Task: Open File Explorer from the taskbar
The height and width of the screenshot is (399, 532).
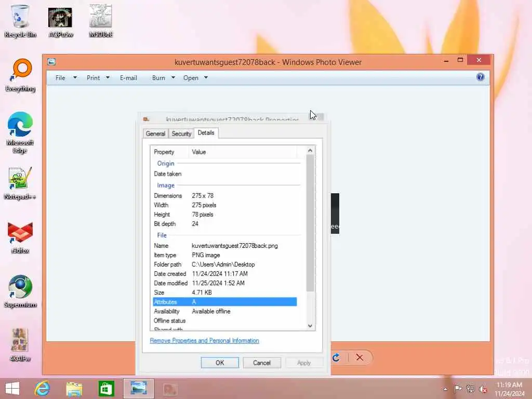Action: [74, 389]
